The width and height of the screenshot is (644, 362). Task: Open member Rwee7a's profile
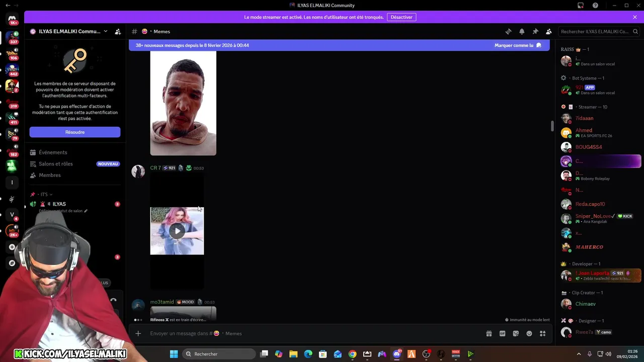(x=601, y=332)
